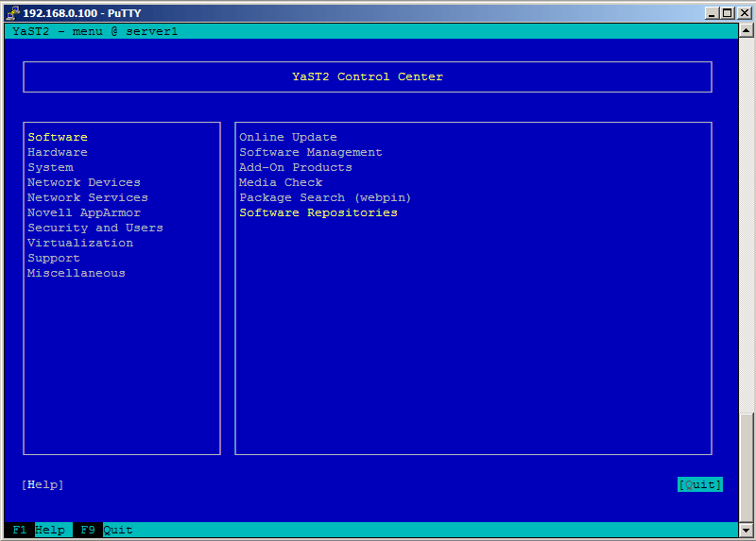Maximize the PuTTY window
Screen dimensions: 756x541
point(727,13)
